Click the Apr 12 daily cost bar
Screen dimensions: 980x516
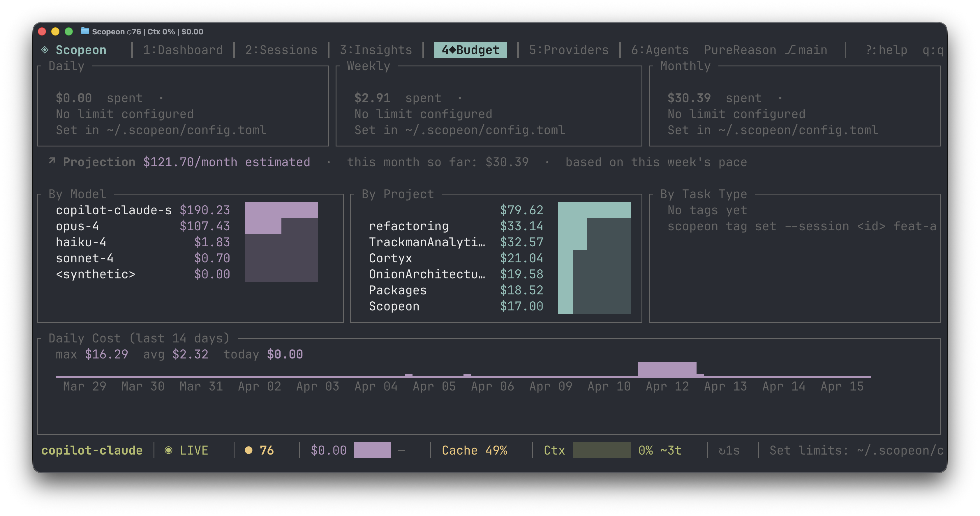[667, 370]
